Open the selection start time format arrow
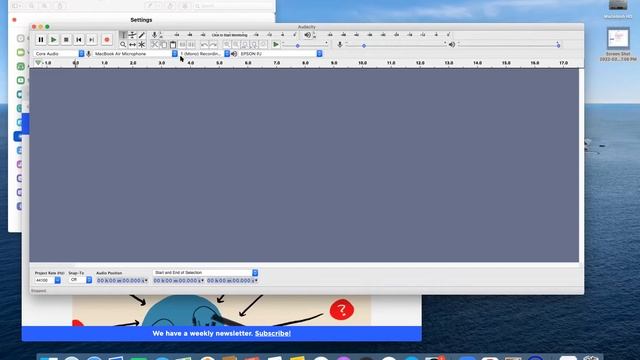Screen dimensions: 640x360 click(x=203, y=280)
